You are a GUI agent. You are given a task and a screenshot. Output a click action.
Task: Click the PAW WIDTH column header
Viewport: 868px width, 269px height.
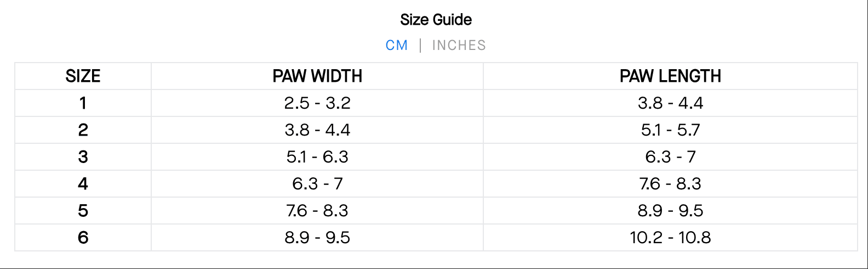[x=317, y=76]
